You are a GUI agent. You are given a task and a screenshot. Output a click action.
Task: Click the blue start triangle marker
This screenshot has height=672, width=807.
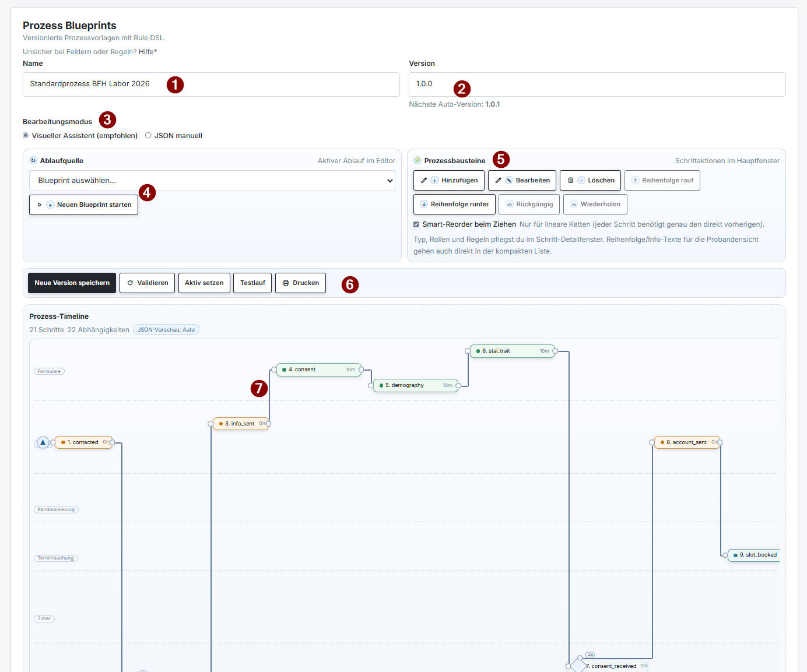[x=43, y=442]
